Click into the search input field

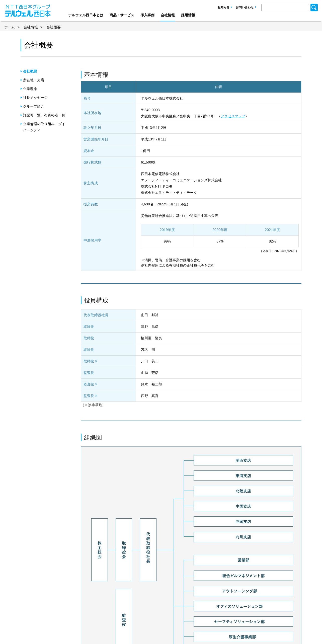click(285, 8)
